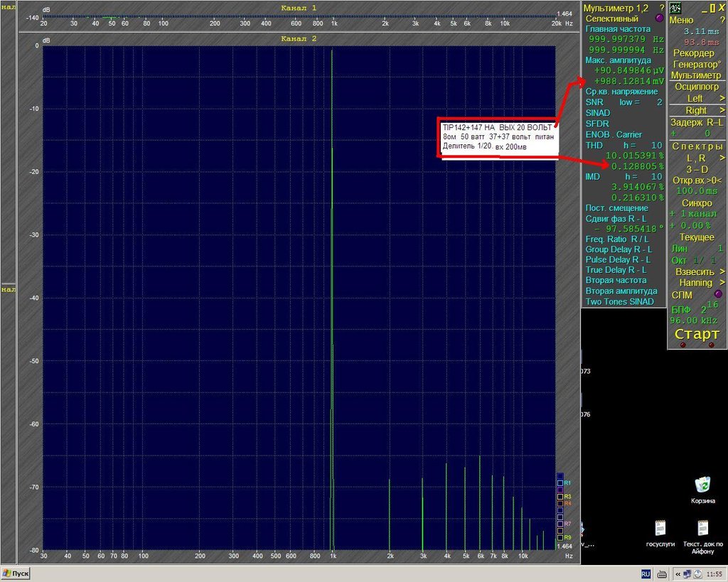
Task: Click the Канал 2 spectrum title
Action: [x=299, y=38]
